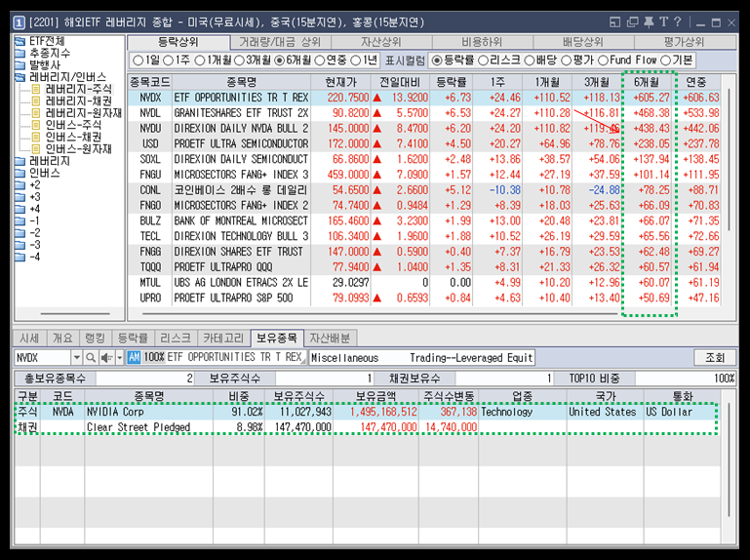Open help with the question mark icon

[x=677, y=22]
